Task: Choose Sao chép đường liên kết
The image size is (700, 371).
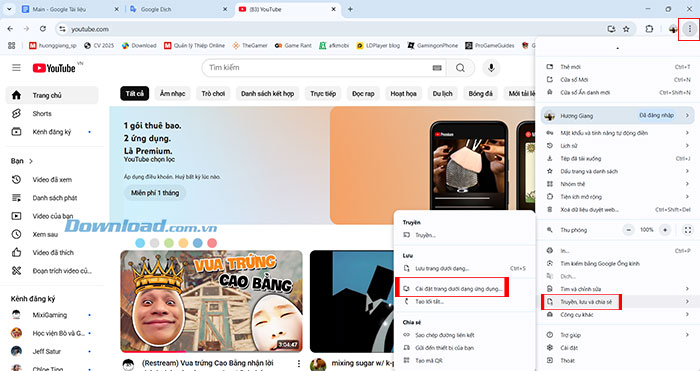Action: point(464,335)
